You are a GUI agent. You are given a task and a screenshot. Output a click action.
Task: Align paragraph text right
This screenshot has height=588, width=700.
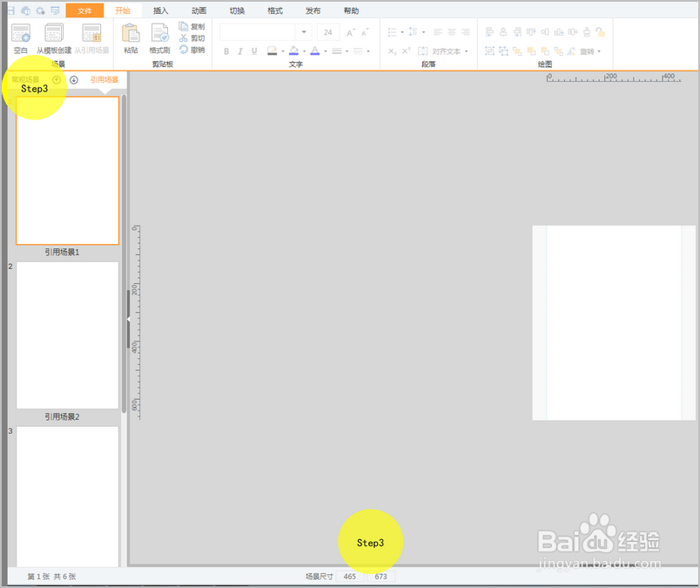pos(465,32)
